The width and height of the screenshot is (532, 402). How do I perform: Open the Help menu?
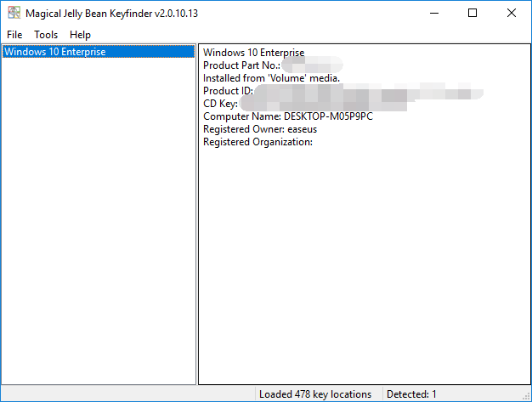pos(81,35)
